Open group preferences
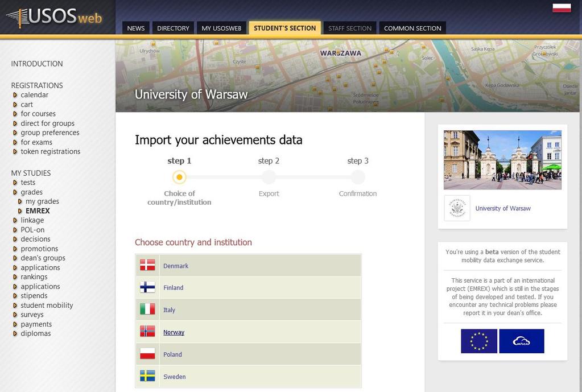 (x=50, y=133)
